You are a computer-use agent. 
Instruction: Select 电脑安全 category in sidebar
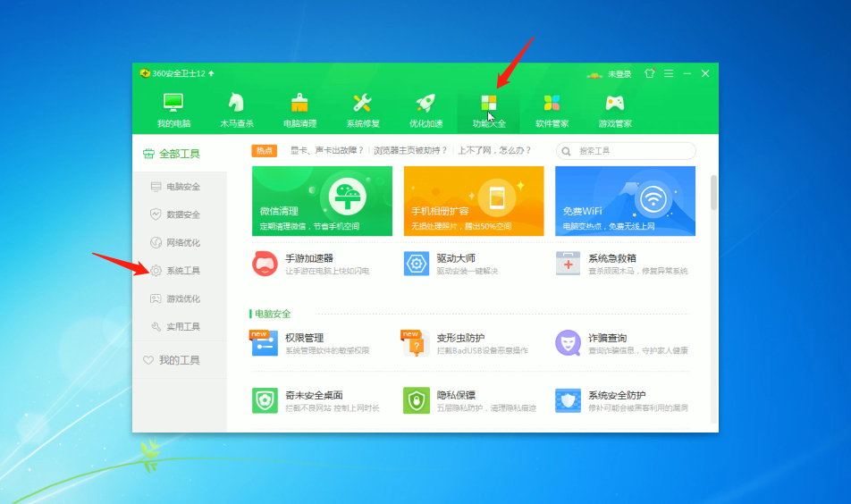180,187
